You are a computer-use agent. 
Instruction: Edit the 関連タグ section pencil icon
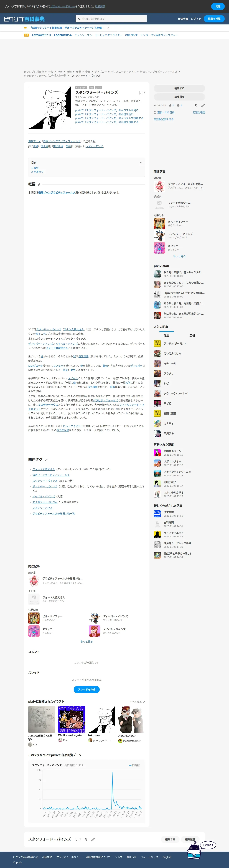coord(46,460)
